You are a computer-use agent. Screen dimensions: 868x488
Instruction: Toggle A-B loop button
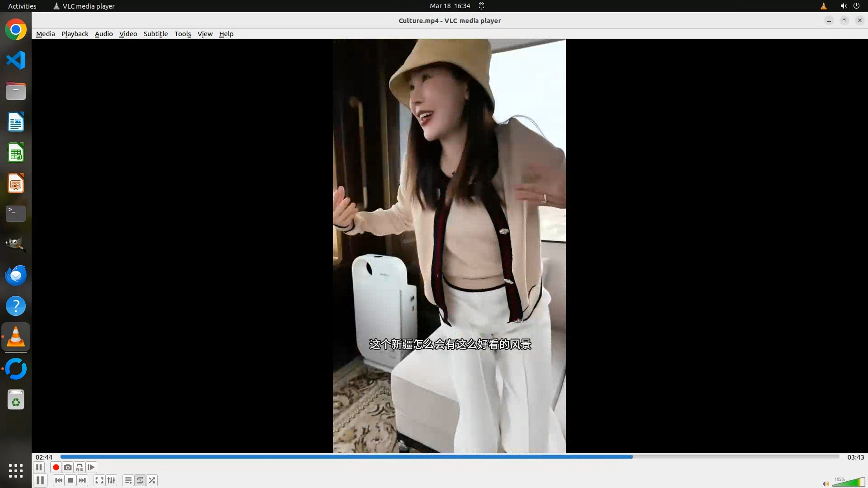tap(80, 467)
